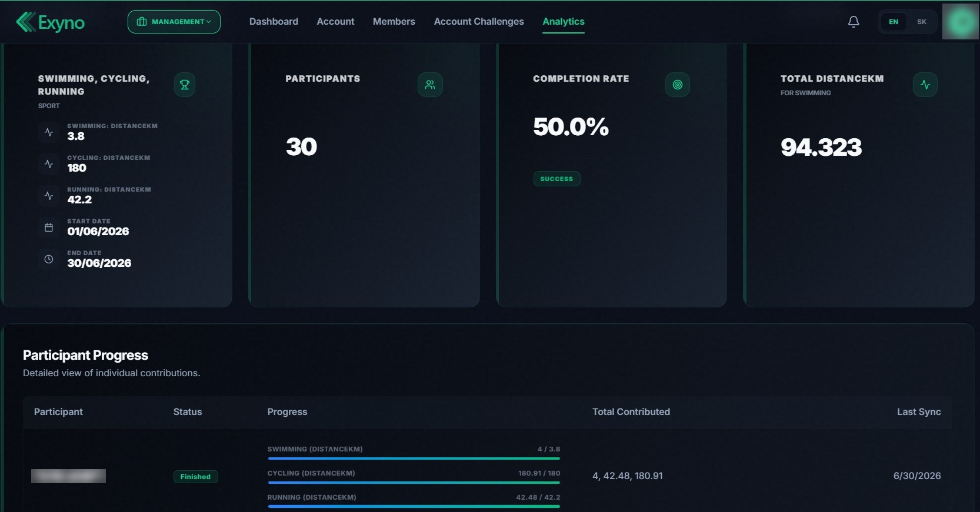Expand the Management dropdown

click(x=174, y=22)
